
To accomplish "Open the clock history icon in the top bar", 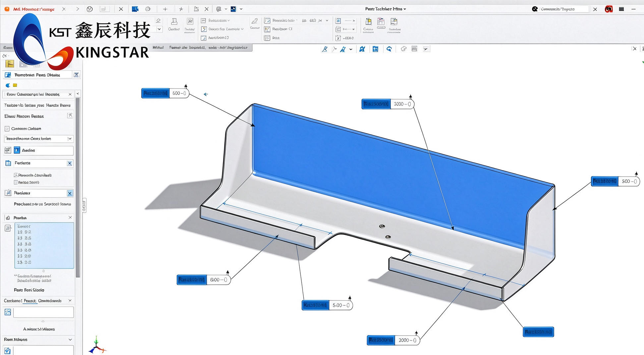I will pyautogui.click(x=89, y=9).
